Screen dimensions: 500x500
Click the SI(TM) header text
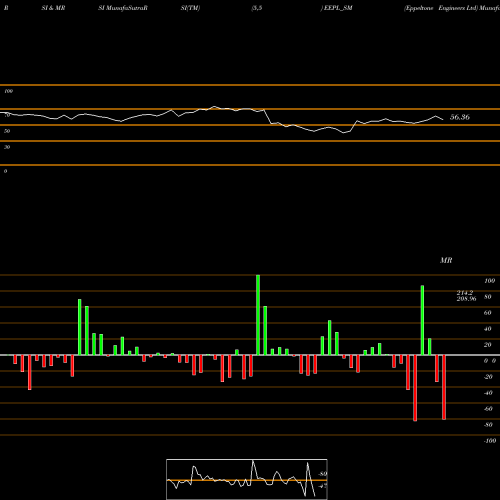click(190, 8)
